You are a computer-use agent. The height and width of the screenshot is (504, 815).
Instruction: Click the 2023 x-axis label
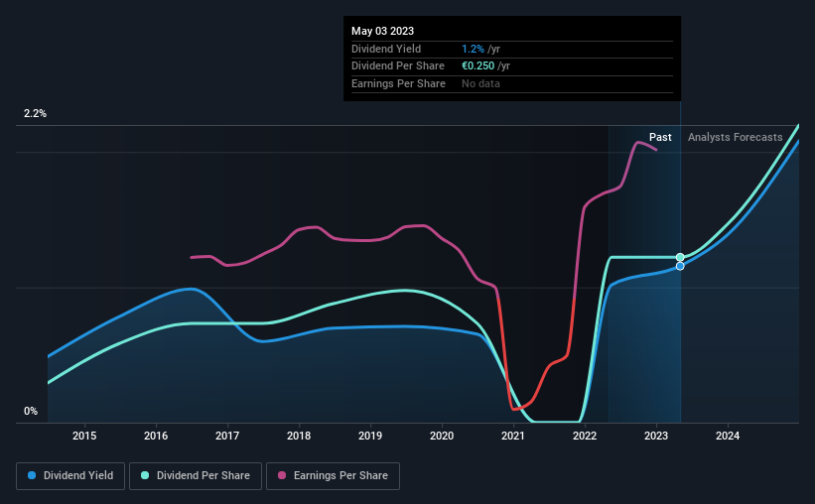[656, 436]
